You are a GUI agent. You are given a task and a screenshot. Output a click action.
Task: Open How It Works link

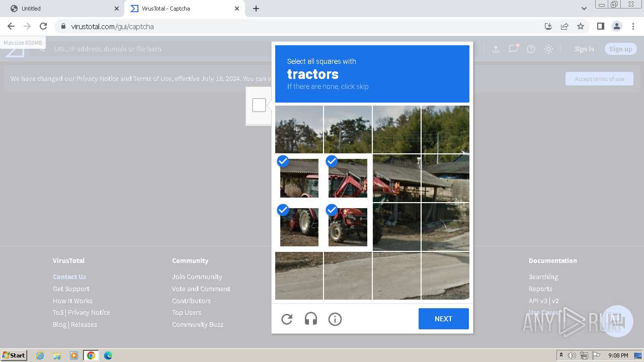(x=72, y=301)
